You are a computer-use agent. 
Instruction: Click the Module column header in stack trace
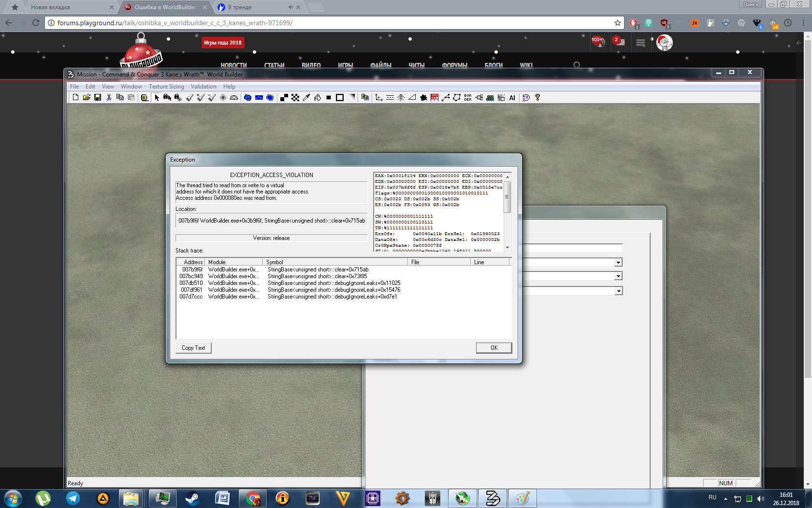pyautogui.click(x=234, y=262)
